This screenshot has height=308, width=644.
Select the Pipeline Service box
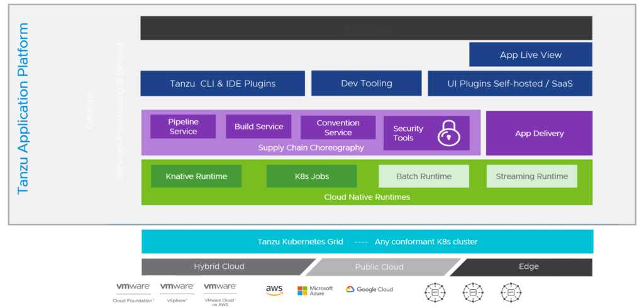183,126
